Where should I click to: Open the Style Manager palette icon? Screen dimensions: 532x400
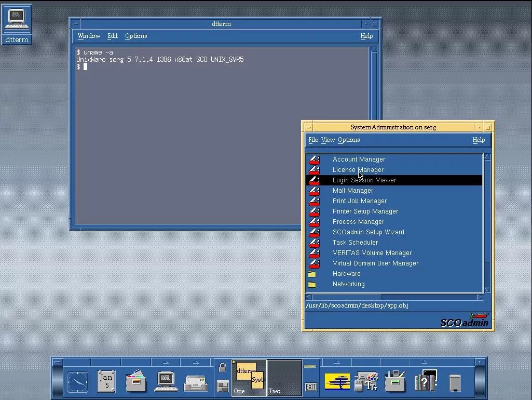[366, 382]
